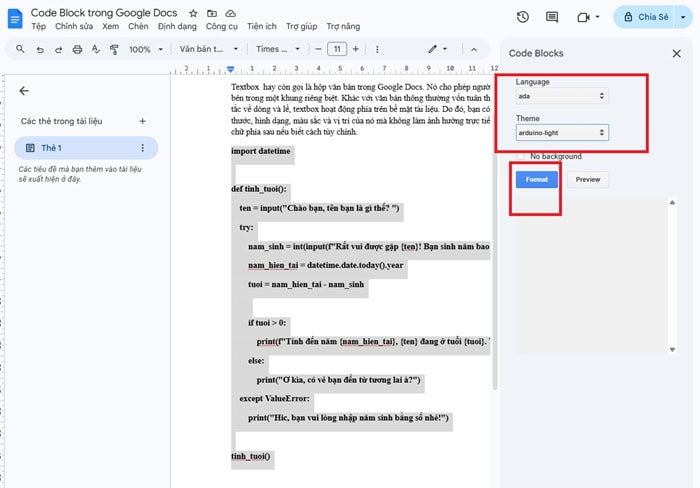This screenshot has height=488, width=700.
Task: Undo the last action
Action: (x=40, y=49)
